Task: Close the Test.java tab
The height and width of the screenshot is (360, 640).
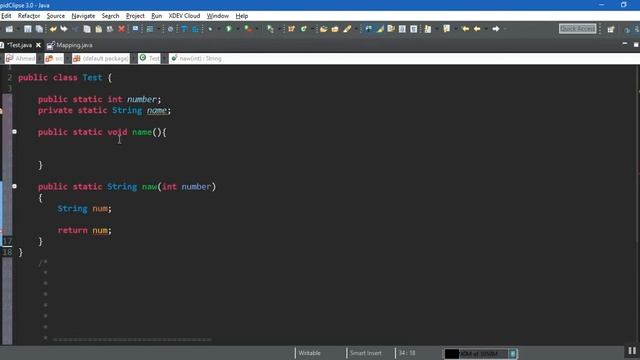Action: point(38,45)
